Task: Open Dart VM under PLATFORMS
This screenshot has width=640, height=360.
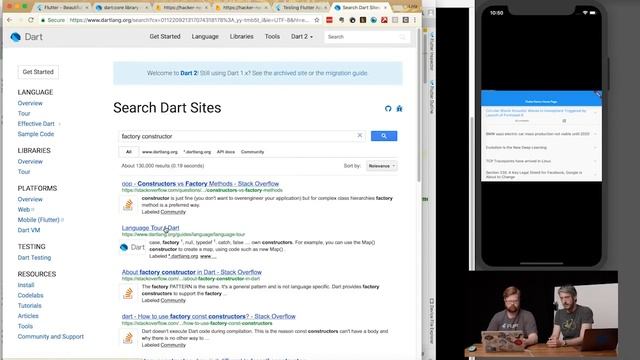Action: point(29,230)
